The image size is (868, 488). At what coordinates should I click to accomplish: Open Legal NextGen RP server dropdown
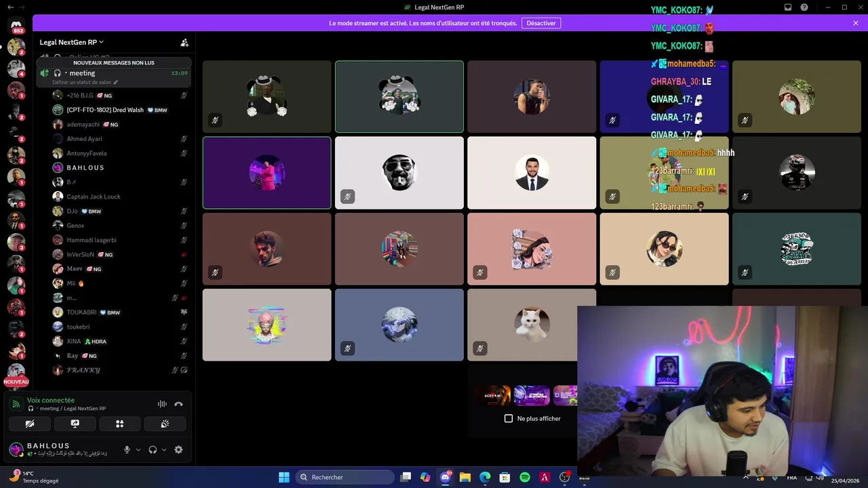click(72, 42)
